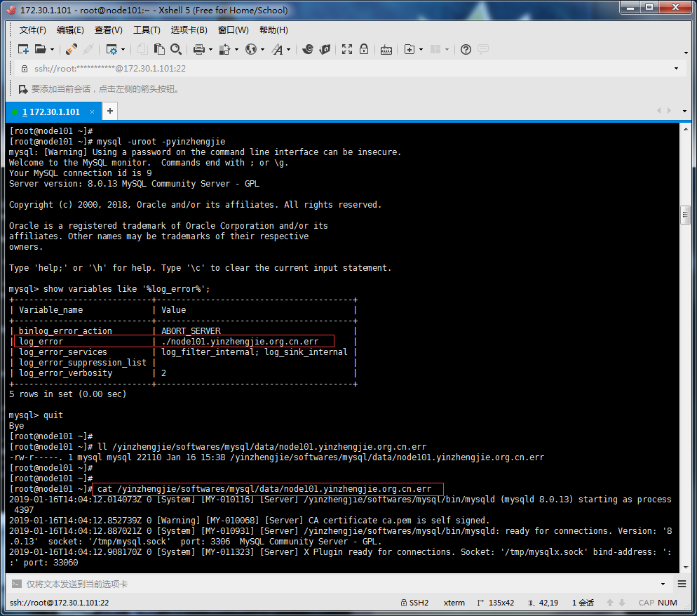Open the font settings A icon
This screenshot has height=616, width=697.
(x=278, y=49)
